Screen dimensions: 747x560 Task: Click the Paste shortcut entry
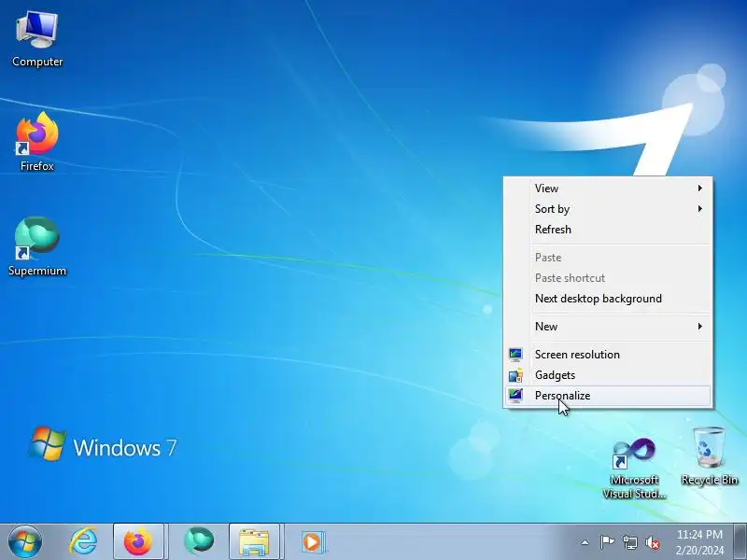tap(608, 277)
